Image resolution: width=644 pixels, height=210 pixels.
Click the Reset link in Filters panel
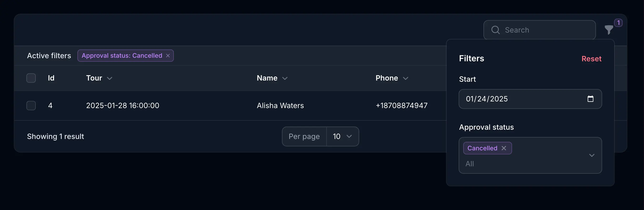[592, 58]
